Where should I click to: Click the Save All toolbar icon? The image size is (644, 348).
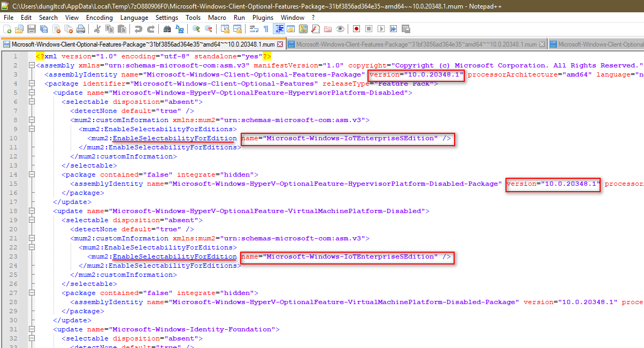(x=43, y=28)
